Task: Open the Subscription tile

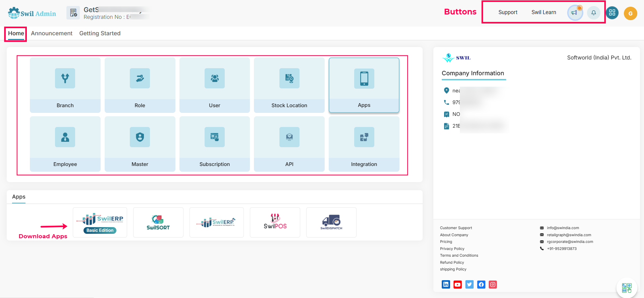Action: 215,144
